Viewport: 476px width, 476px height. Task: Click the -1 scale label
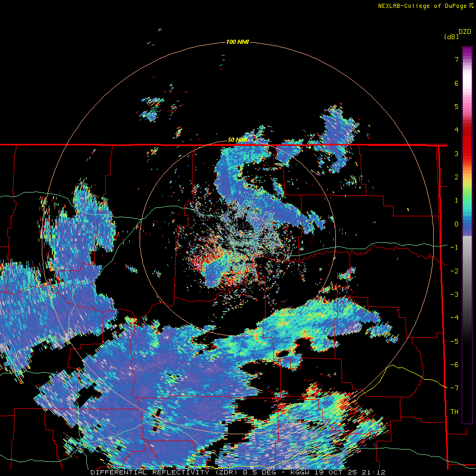[x=454, y=248]
